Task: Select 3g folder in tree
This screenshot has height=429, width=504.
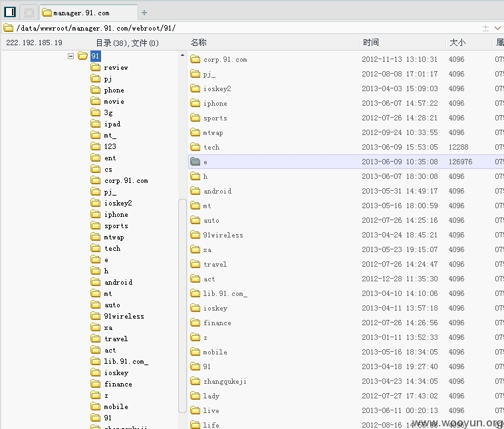Action: point(108,113)
